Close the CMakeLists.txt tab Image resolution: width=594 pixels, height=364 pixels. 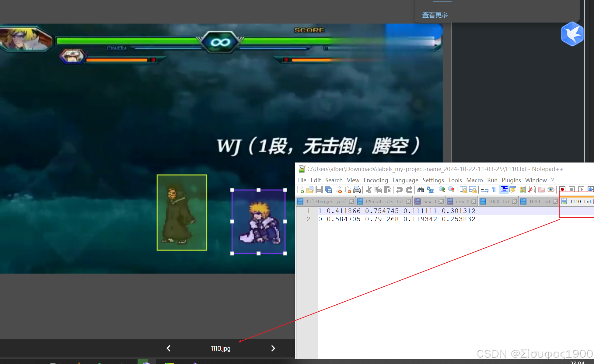(408, 201)
